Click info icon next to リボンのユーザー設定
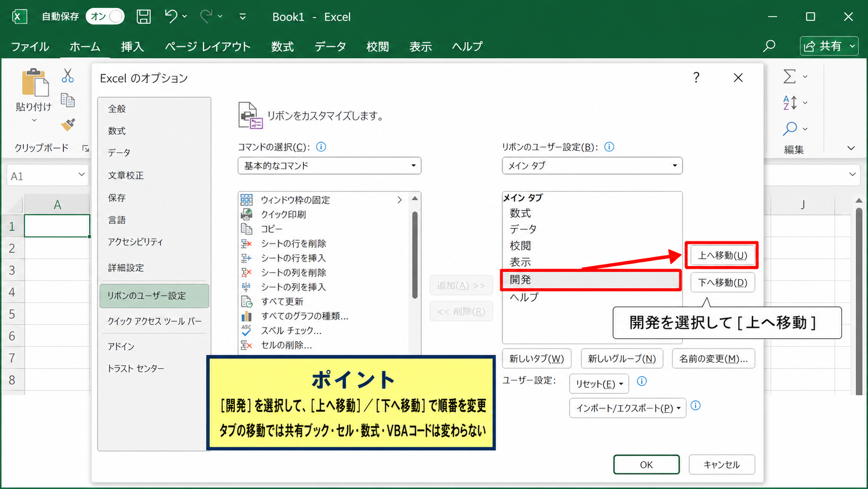 click(x=609, y=147)
